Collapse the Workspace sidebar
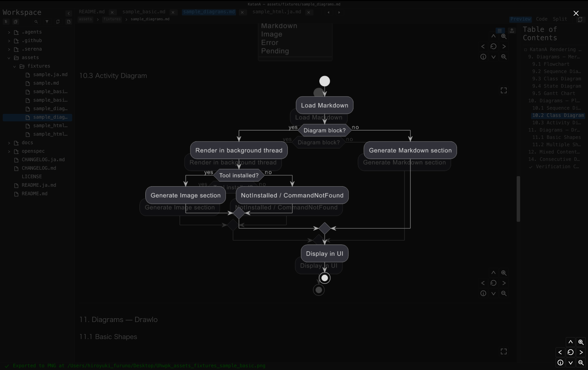This screenshot has width=588, height=370. tap(69, 13)
